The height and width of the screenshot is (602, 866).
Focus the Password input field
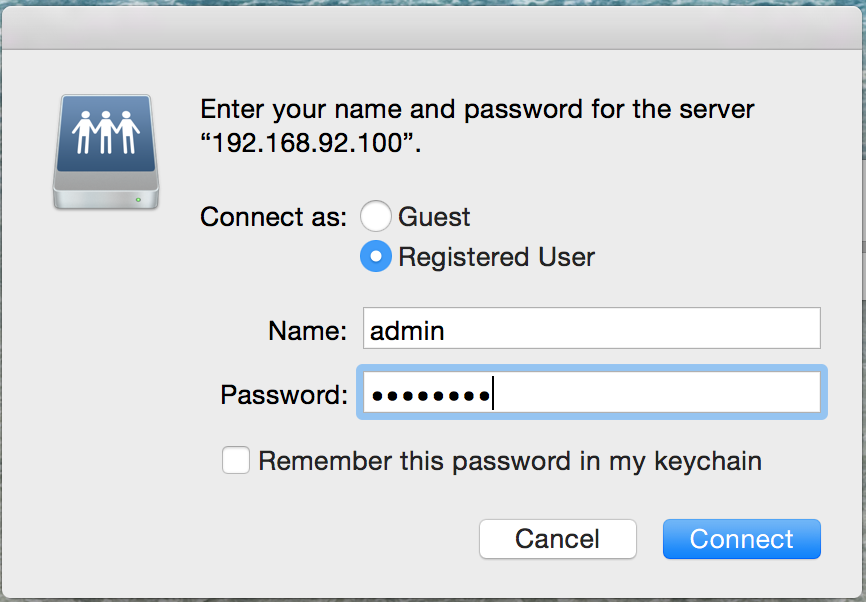[x=591, y=393]
